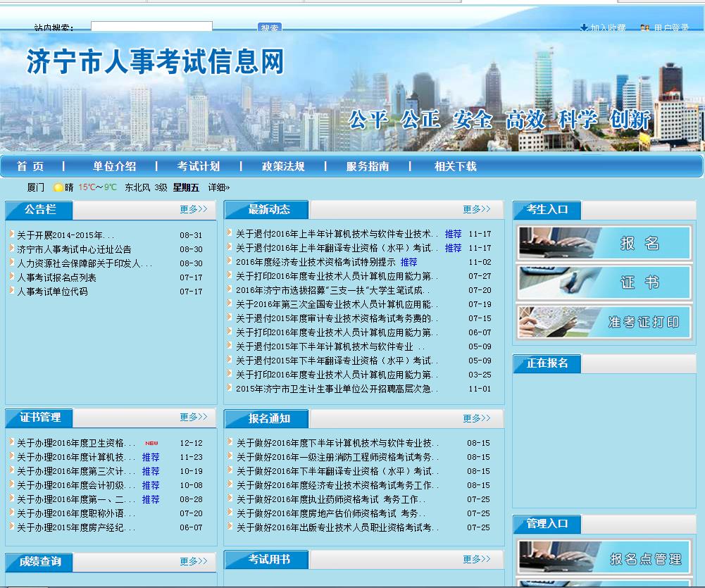Click the 报名 image button
The height and width of the screenshot is (588, 705).
[x=604, y=243]
